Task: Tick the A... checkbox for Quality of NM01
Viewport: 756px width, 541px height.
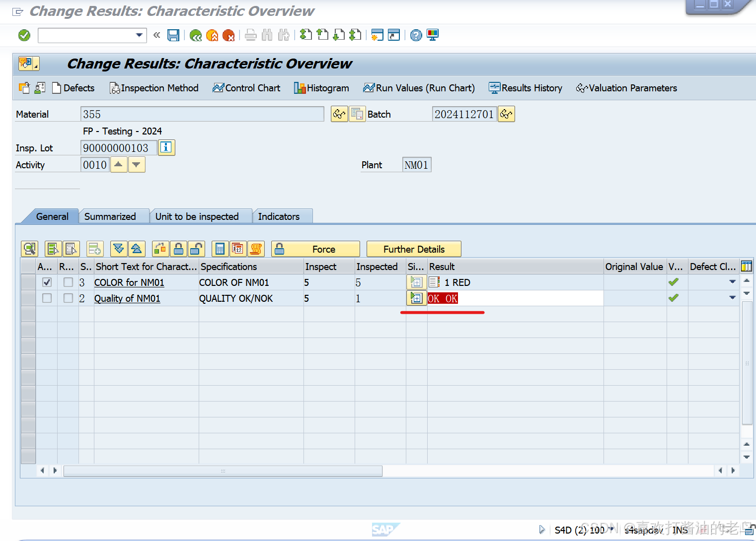Action: pos(47,298)
